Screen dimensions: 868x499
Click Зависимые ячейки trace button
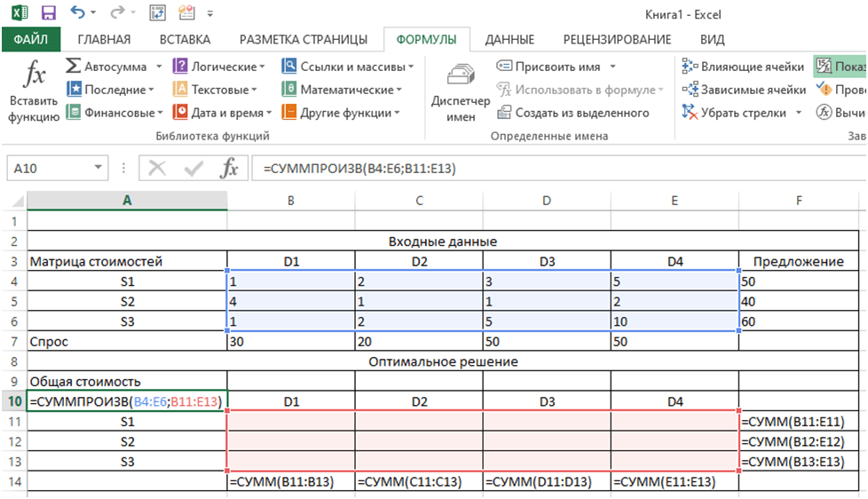point(744,89)
